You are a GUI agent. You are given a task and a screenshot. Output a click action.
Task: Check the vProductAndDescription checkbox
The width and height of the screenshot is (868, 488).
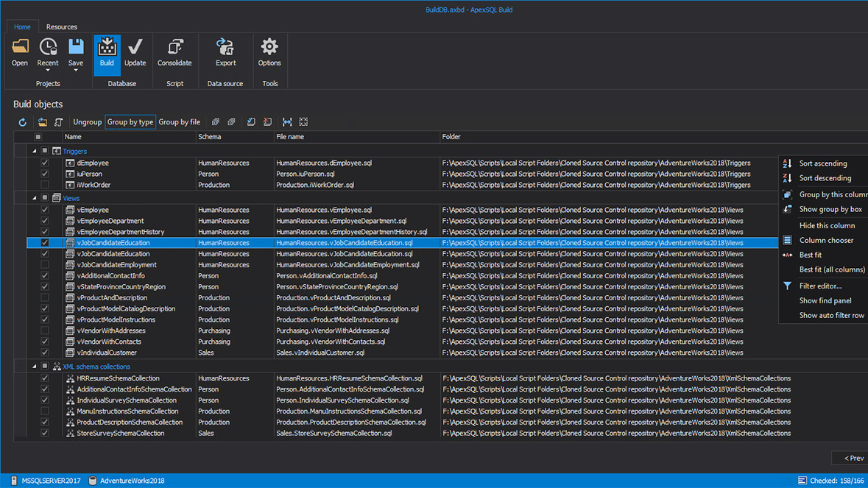click(45, 297)
